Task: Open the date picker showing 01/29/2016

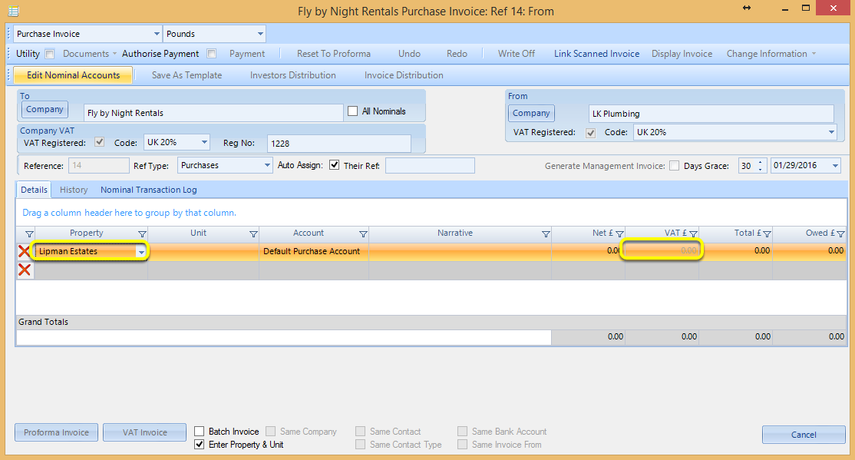Action: point(835,166)
